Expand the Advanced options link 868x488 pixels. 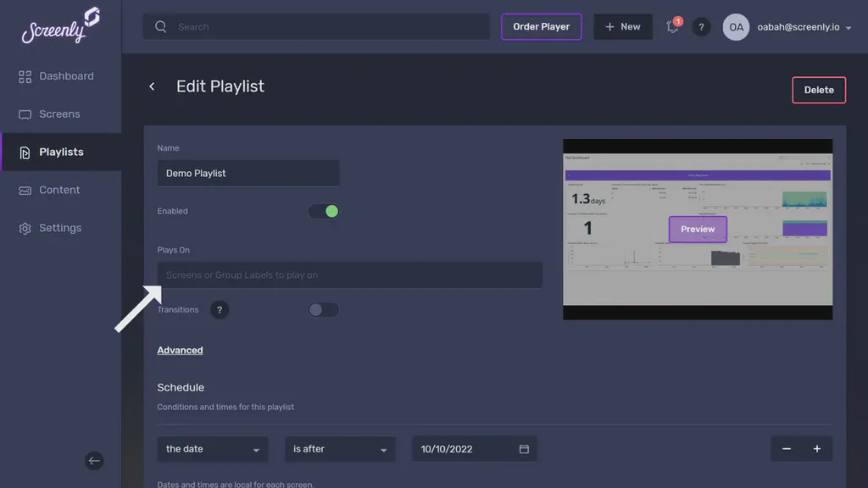[180, 350]
